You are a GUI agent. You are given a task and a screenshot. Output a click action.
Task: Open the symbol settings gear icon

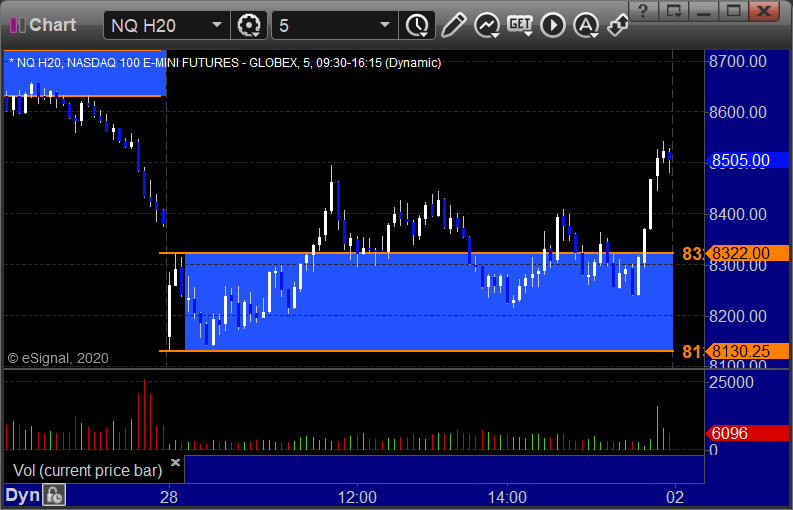249,25
